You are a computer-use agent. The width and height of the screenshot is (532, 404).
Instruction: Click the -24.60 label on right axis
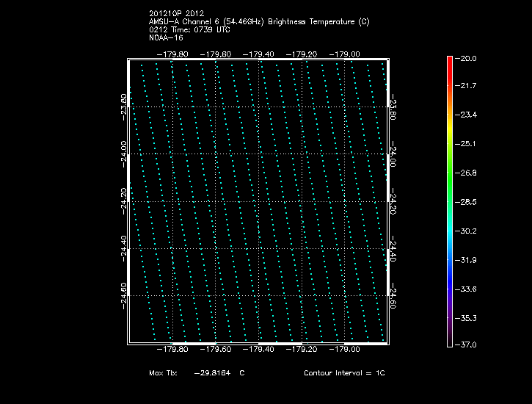point(394,294)
